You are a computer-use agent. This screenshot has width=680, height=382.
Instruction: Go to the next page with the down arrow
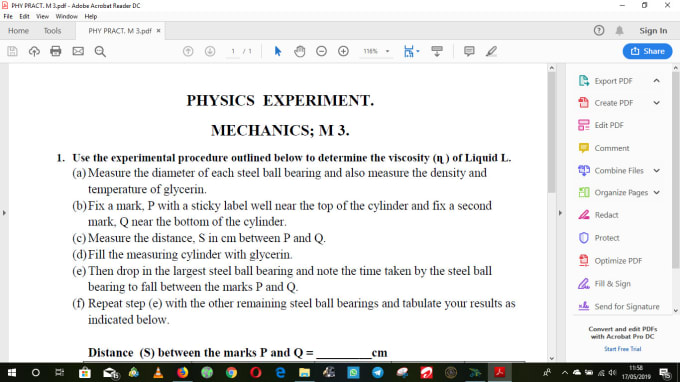210,51
